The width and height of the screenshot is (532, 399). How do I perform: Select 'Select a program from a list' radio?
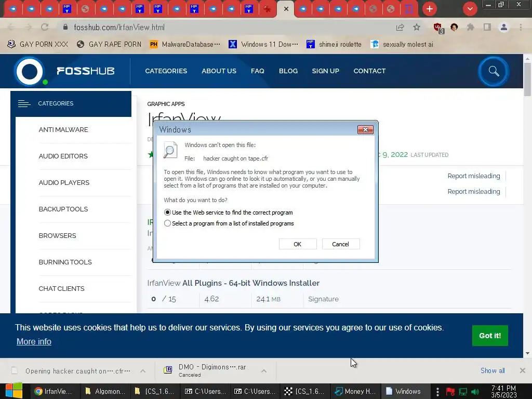point(167,223)
